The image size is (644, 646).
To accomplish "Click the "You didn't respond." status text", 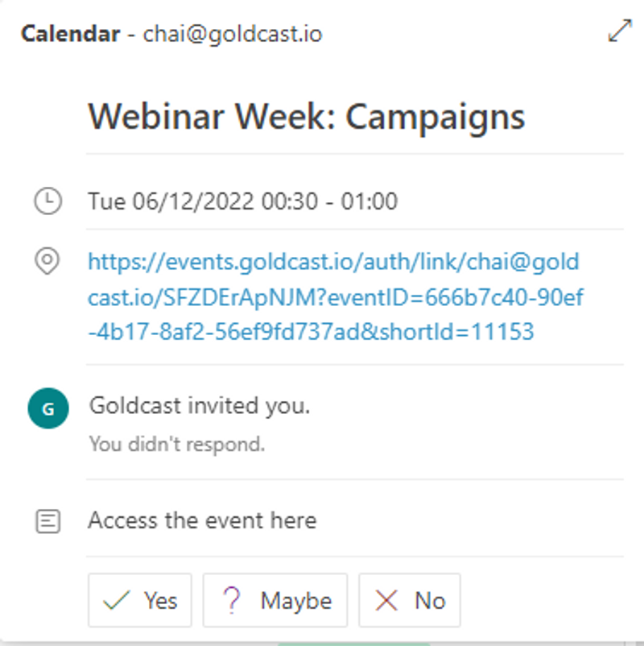I will tap(176, 444).
